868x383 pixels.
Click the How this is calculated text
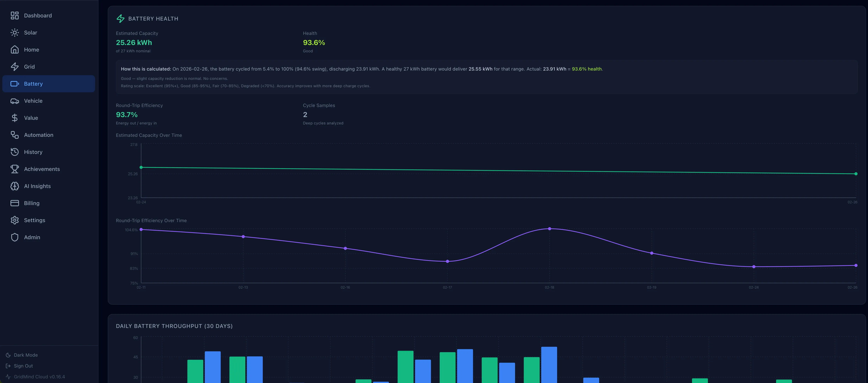tap(146, 69)
